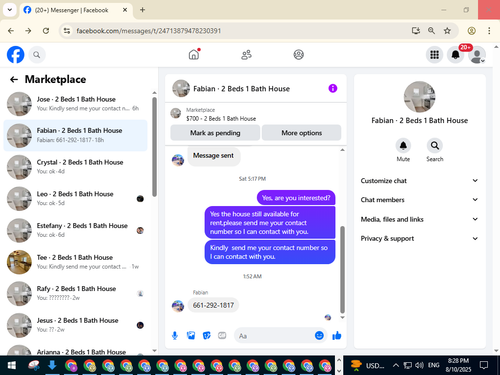Open the Windows Start menu
This screenshot has height=375, width=500.
(11, 366)
